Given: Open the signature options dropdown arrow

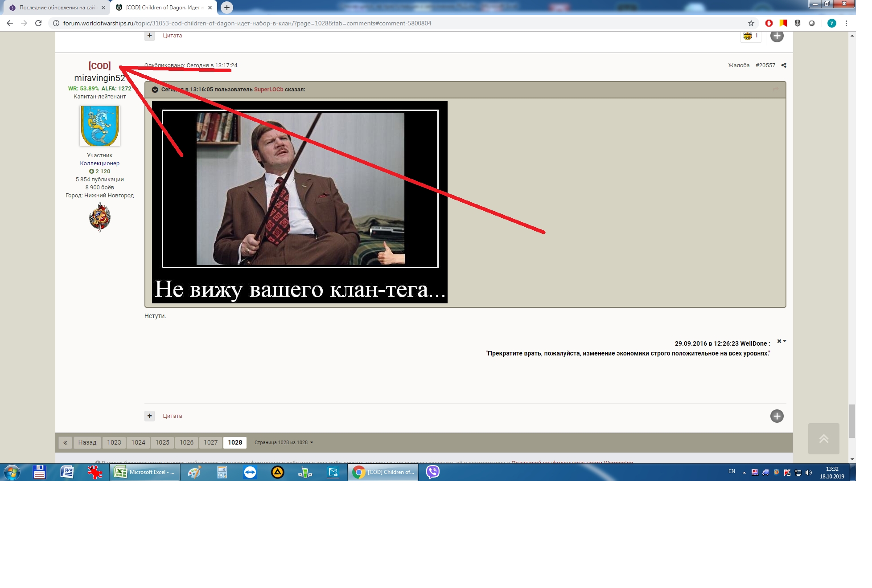Looking at the screenshot, I should 785,341.
